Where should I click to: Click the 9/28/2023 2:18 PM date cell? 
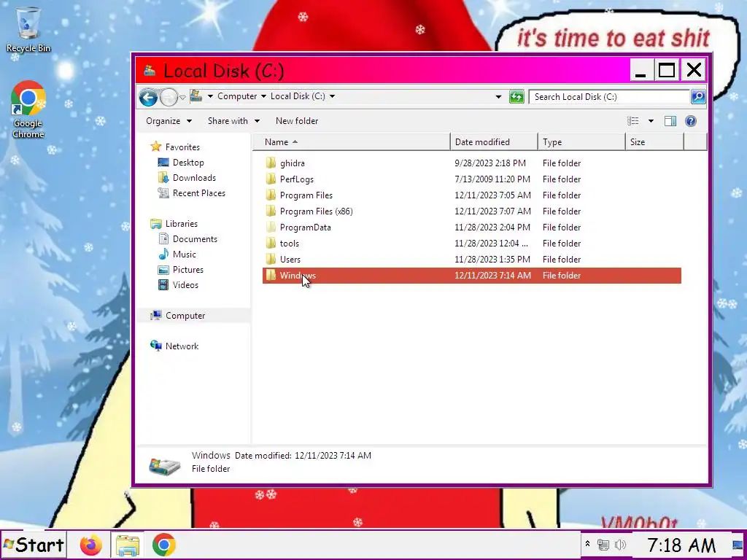490,163
